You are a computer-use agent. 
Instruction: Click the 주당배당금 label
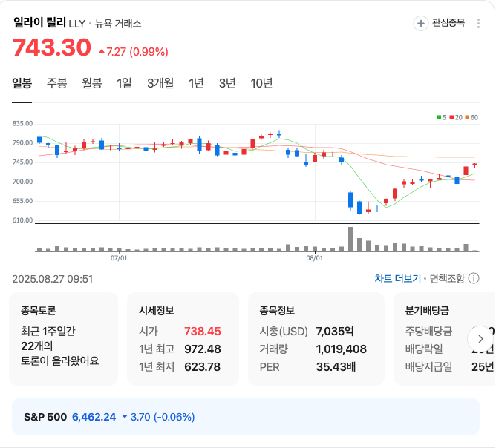(x=428, y=331)
